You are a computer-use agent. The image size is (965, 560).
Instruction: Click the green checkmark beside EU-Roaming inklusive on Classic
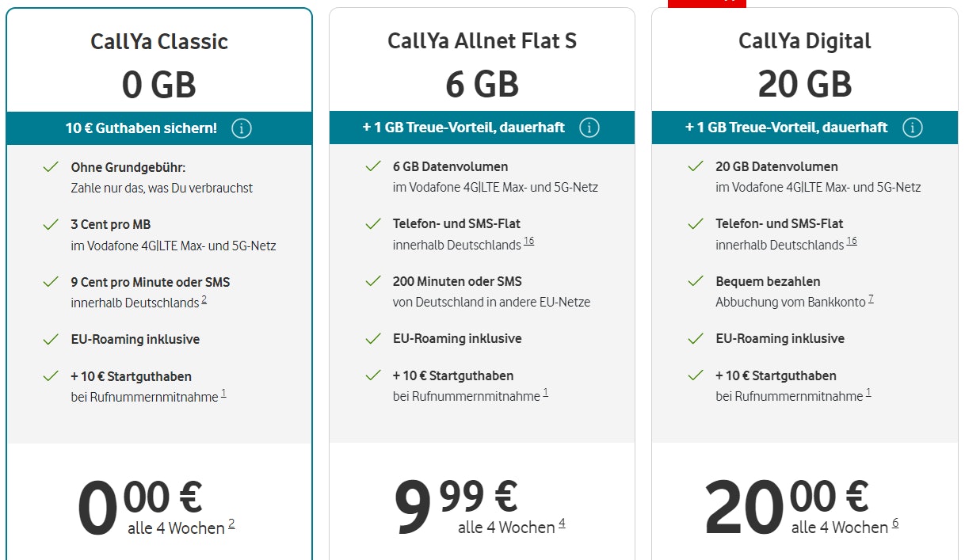pyautogui.click(x=50, y=339)
